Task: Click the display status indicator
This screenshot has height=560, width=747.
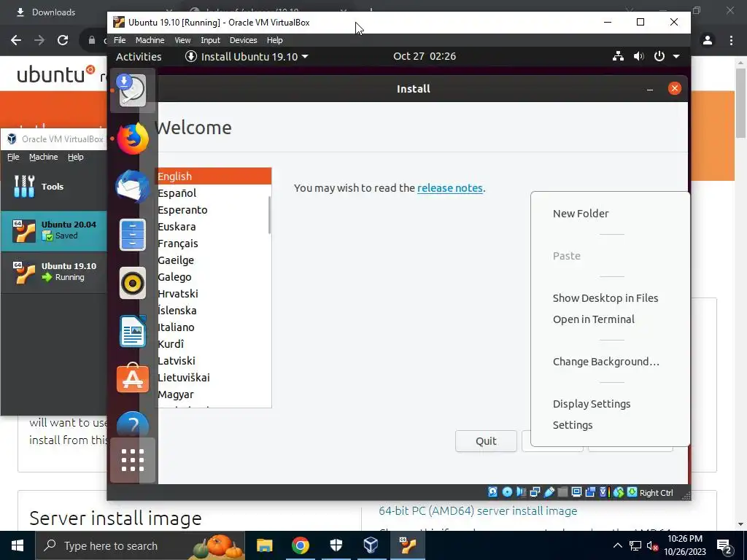Action: coord(576,492)
